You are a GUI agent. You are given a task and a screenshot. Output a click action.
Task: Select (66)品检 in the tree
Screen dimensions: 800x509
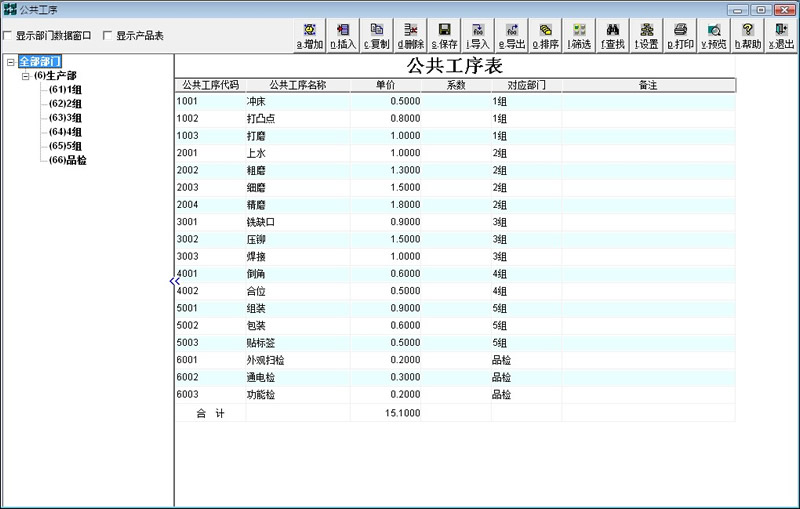[67, 160]
